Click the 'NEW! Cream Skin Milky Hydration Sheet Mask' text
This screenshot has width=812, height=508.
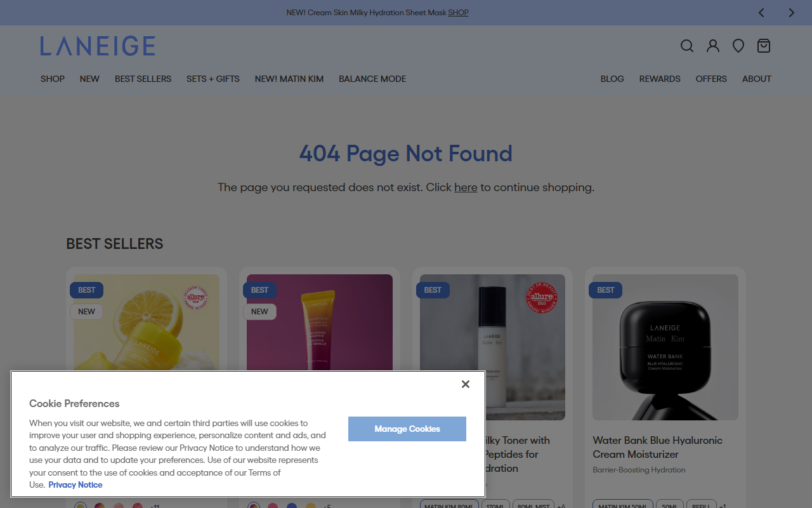(x=366, y=13)
